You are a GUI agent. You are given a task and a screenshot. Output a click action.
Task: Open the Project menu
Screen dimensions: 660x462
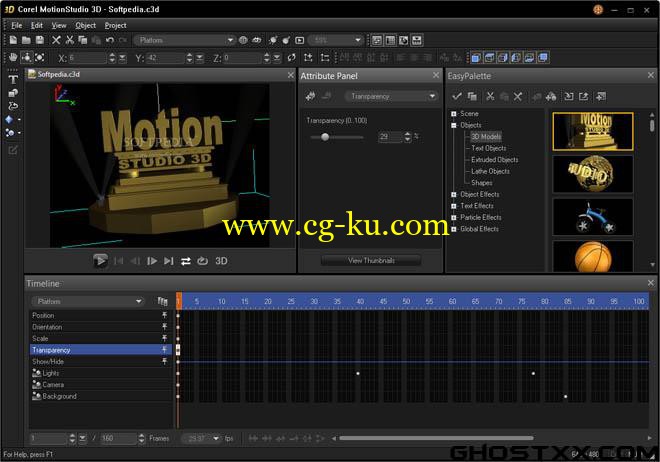(x=115, y=25)
